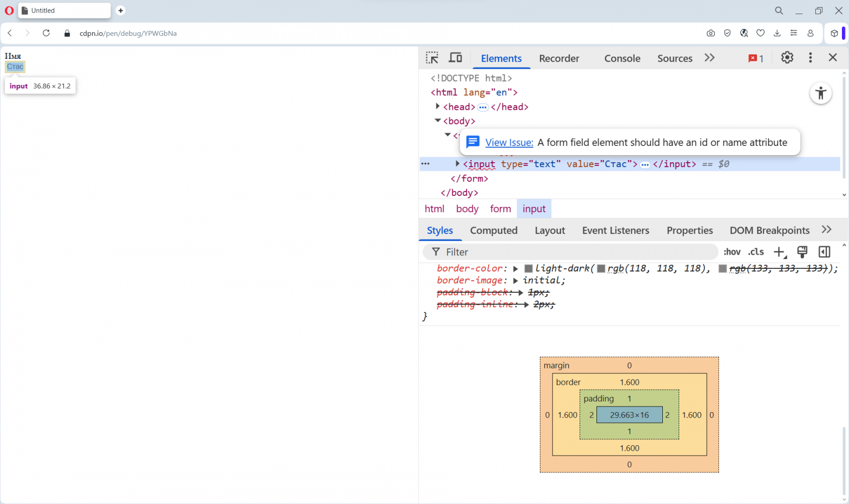Click the Стас text input on page
The width and height of the screenshot is (849, 504).
[x=15, y=66]
